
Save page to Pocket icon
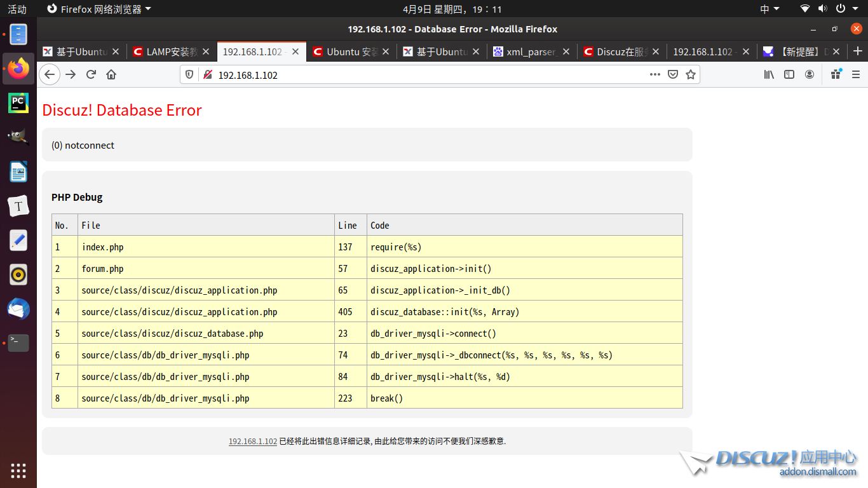[x=673, y=74]
